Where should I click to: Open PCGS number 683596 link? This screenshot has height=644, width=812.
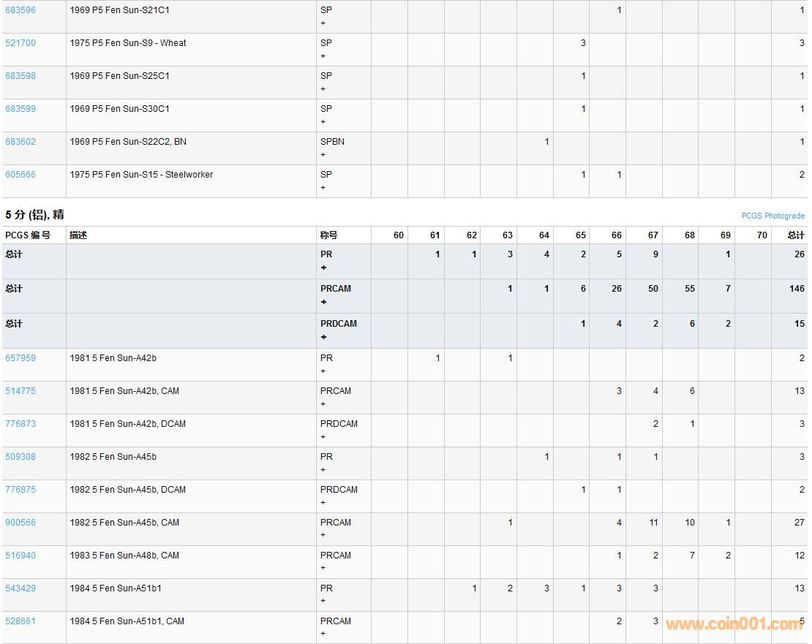pos(20,10)
